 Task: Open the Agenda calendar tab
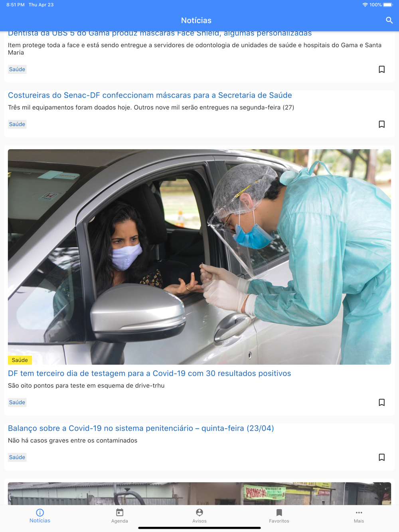click(x=120, y=516)
